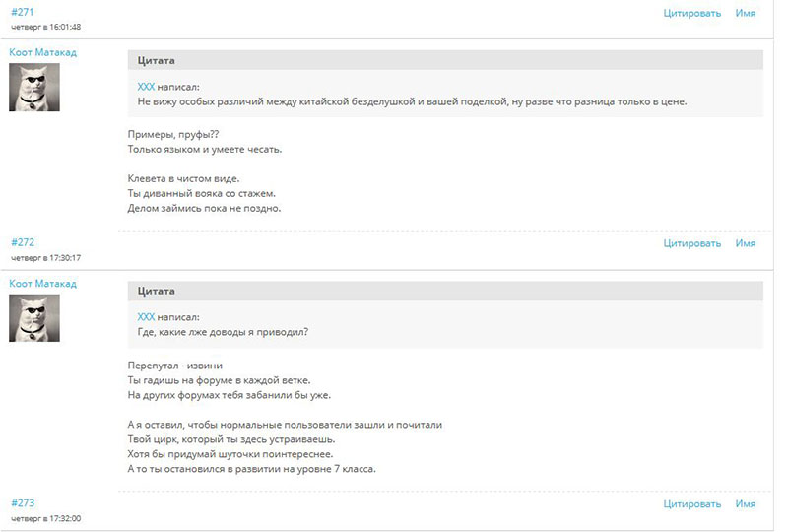This screenshot has width=788, height=532.
Task: Open Коот Матакад profile above 'Примеры, пруфы' post
Action: point(42,52)
